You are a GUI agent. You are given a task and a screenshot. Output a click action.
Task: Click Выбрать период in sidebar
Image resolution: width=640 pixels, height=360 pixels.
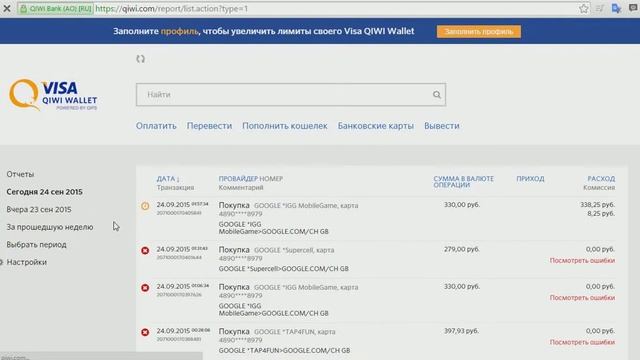coord(36,244)
